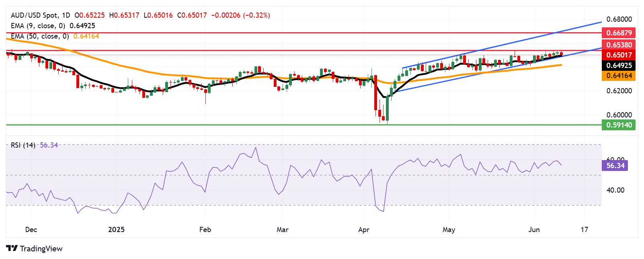Viewport: 644px width, 259px height.
Task: Click the 40.00 RSI axis label
Action: (615, 190)
